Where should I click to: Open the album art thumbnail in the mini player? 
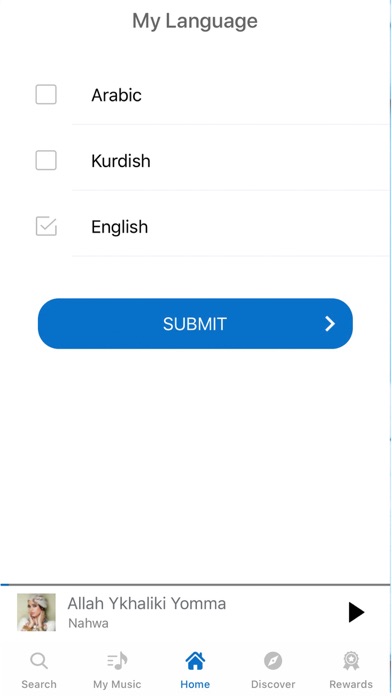pos(36,612)
